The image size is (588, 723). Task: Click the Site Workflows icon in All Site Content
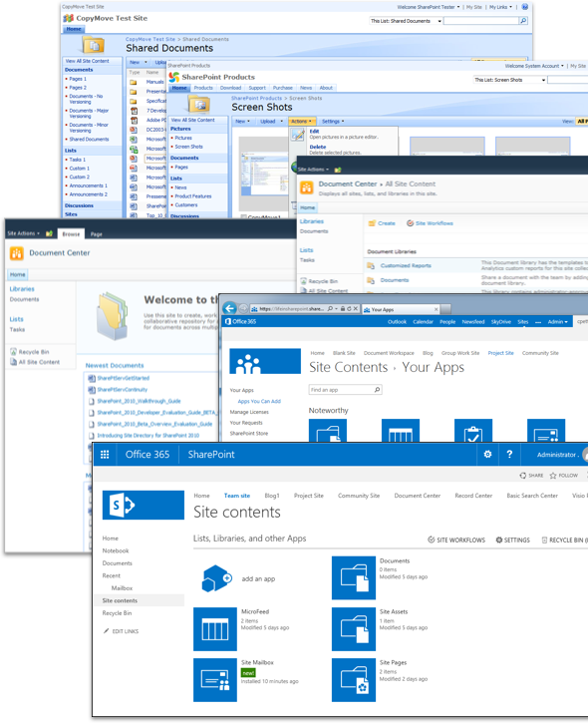(x=410, y=223)
